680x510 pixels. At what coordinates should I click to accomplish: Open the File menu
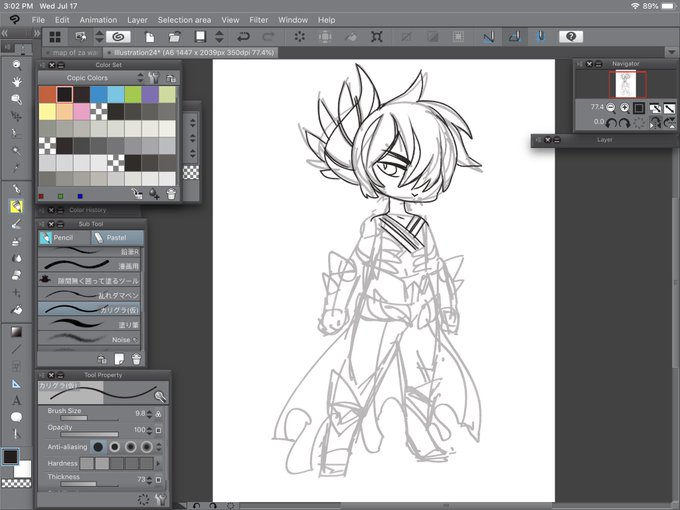tap(38, 20)
